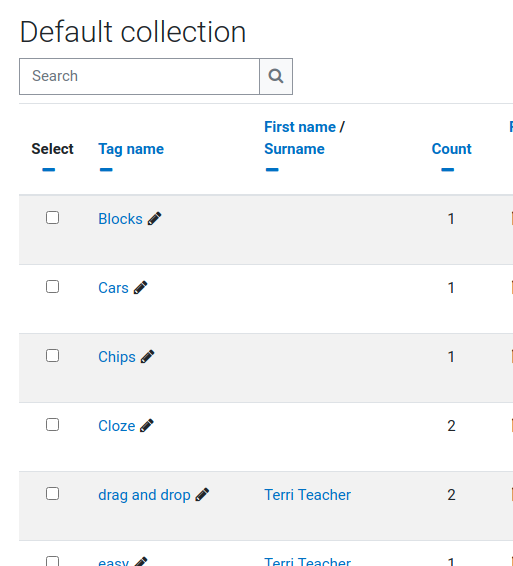Image resolution: width=513 pixels, height=566 pixels.
Task: Click the search magnifier icon button
Action: [x=276, y=77]
